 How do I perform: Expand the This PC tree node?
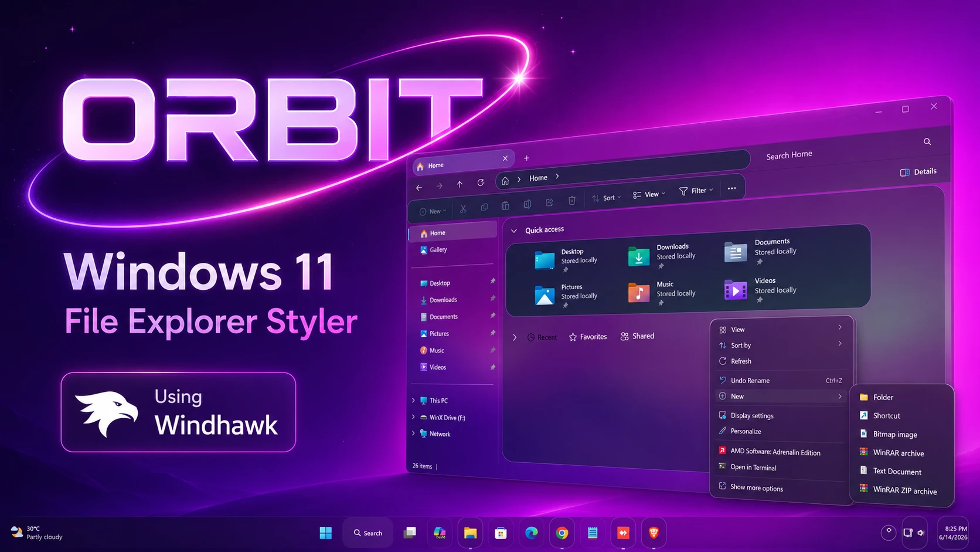pos(414,401)
